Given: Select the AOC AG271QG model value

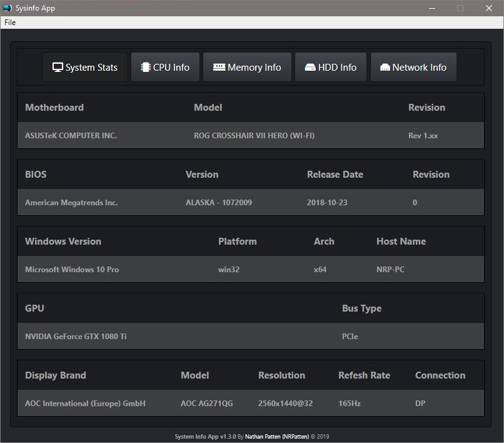Looking at the screenshot, I should pos(207,404).
